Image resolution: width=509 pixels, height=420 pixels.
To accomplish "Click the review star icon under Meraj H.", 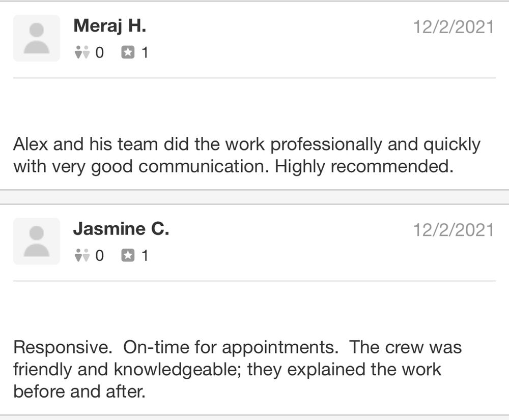I will [127, 52].
